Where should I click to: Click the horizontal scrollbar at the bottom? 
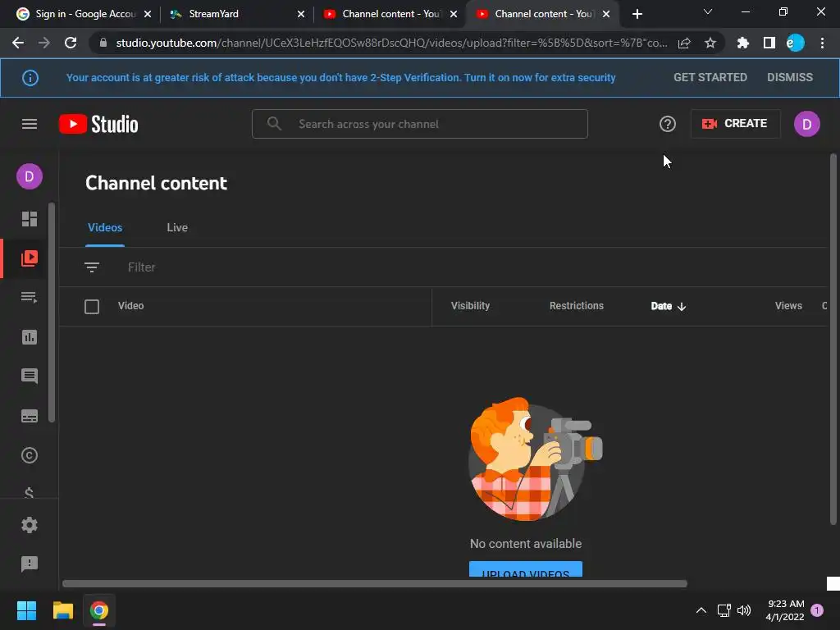[374, 583]
